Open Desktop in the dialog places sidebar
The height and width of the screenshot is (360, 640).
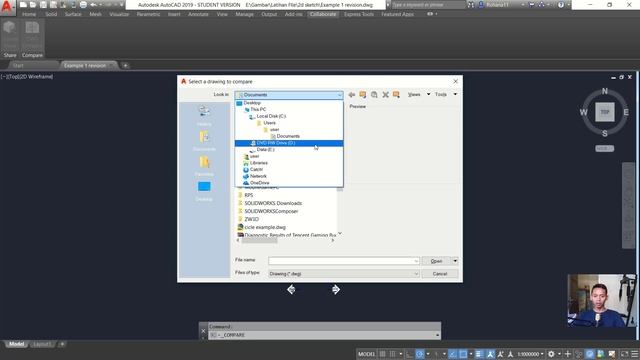pyautogui.click(x=204, y=191)
